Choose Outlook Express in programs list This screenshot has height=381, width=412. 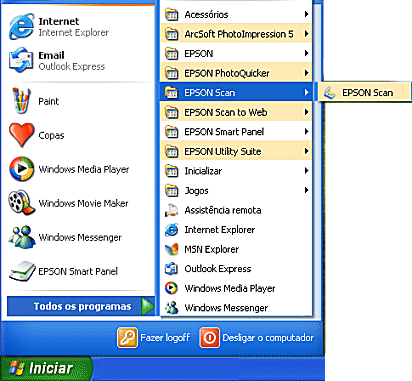tap(236, 269)
